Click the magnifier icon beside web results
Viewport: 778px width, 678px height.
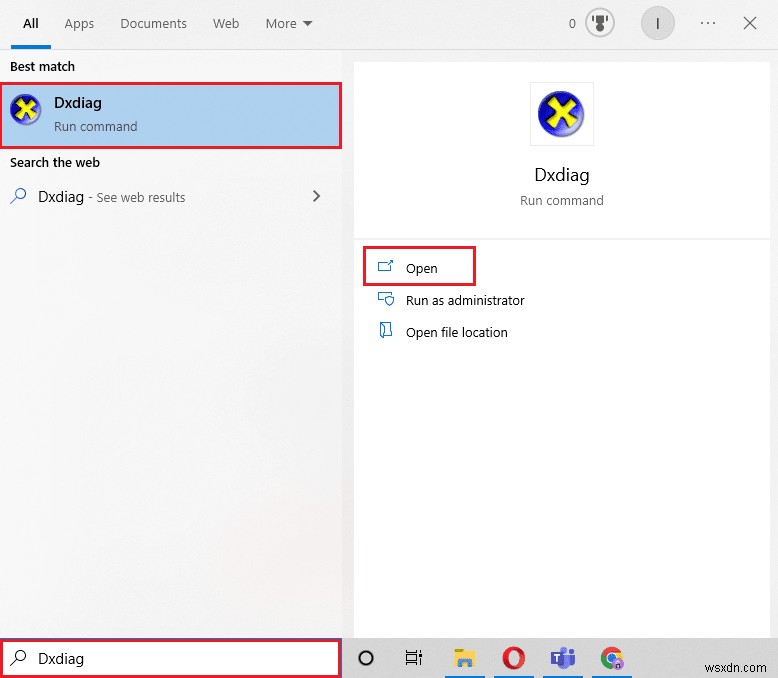point(18,196)
